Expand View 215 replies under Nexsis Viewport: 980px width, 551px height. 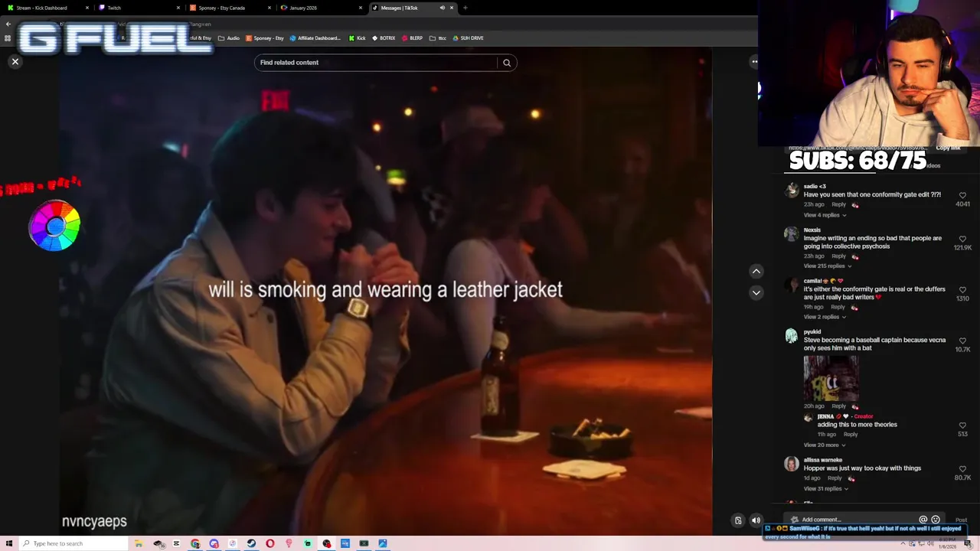828,266
